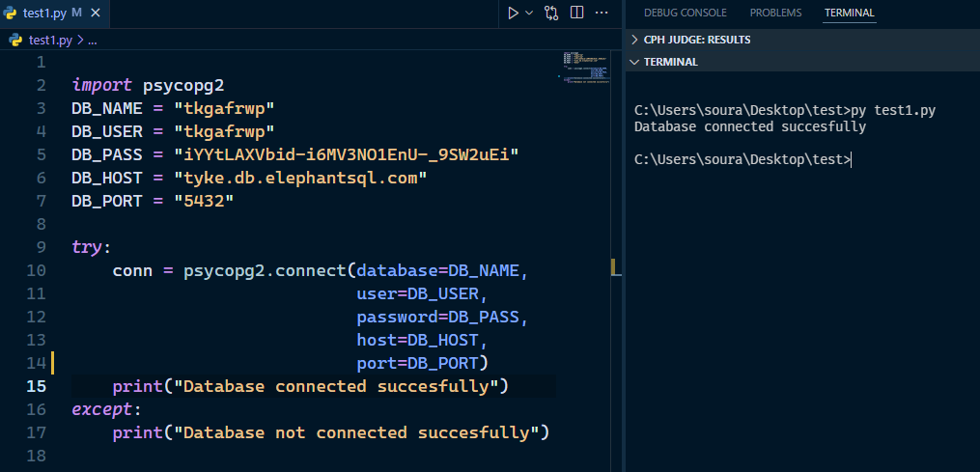Select the Terminal panel tab
The height and width of the screenshot is (472, 980).
click(x=849, y=13)
